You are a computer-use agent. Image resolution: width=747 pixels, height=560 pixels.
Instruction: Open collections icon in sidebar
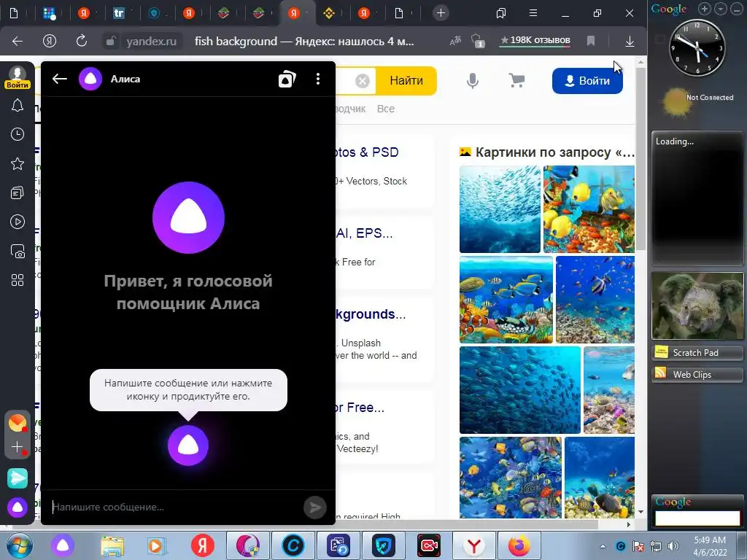click(18, 192)
